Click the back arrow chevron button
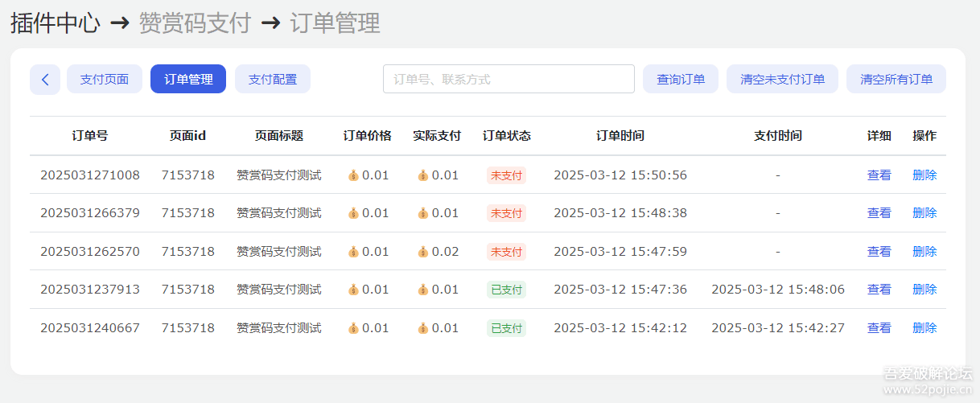 click(45, 80)
